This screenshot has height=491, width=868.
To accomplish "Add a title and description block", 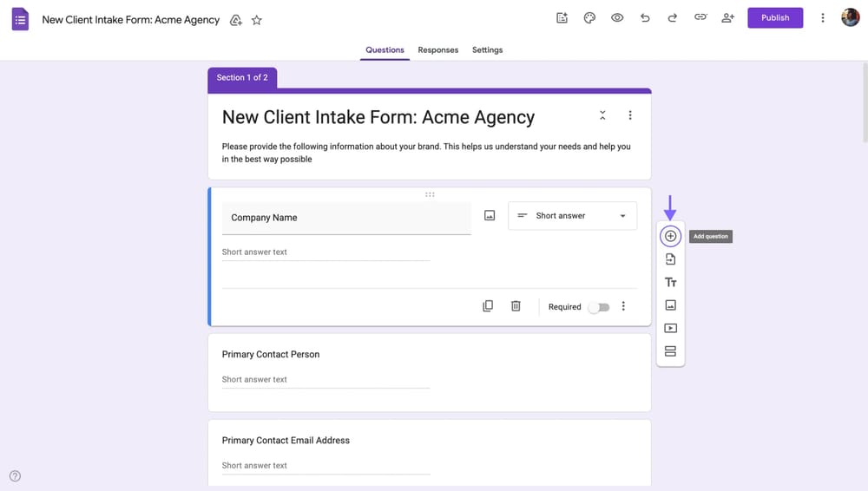I will pyautogui.click(x=670, y=283).
